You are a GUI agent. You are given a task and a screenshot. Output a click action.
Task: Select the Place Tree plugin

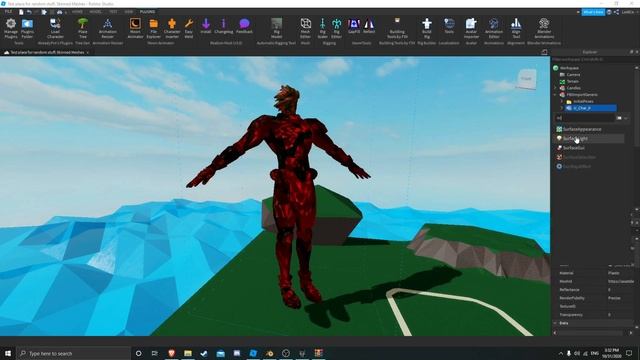[x=83, y=28]
